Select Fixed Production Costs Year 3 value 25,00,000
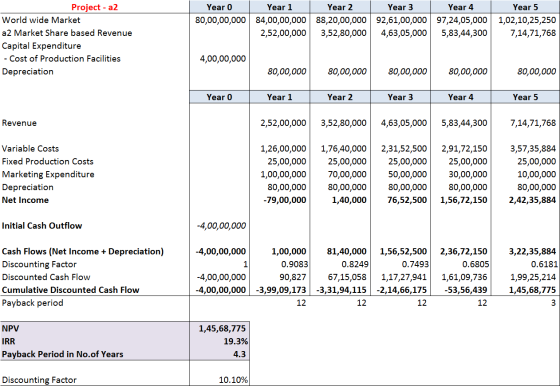 [407, 161]
